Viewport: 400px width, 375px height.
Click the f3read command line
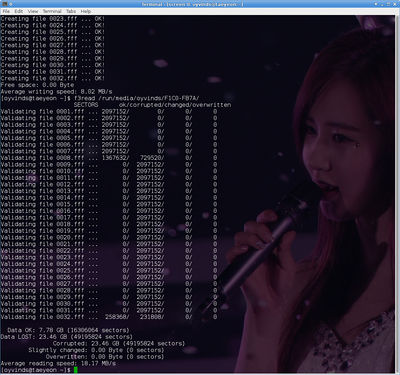tap(100, 98)
